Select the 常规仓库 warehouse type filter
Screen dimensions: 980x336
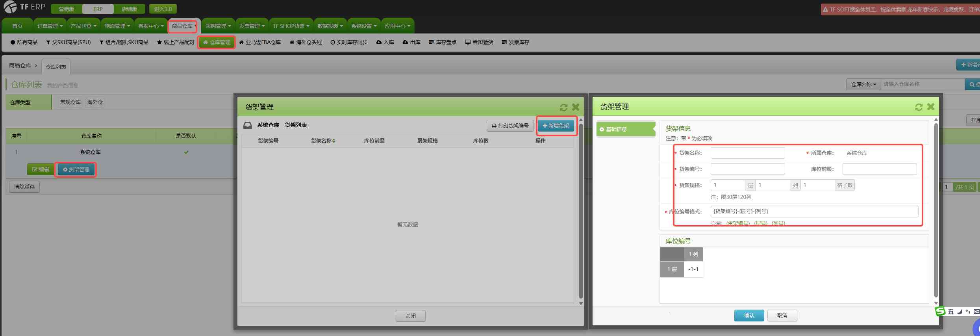tap(70, 102)
